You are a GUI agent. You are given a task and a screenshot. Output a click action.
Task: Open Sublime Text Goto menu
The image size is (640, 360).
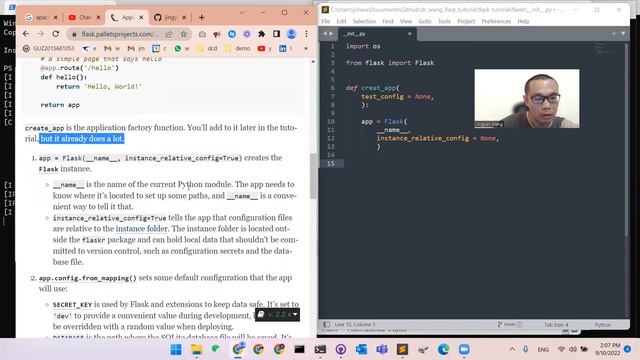pyautogui.click(x=425, y=21)
